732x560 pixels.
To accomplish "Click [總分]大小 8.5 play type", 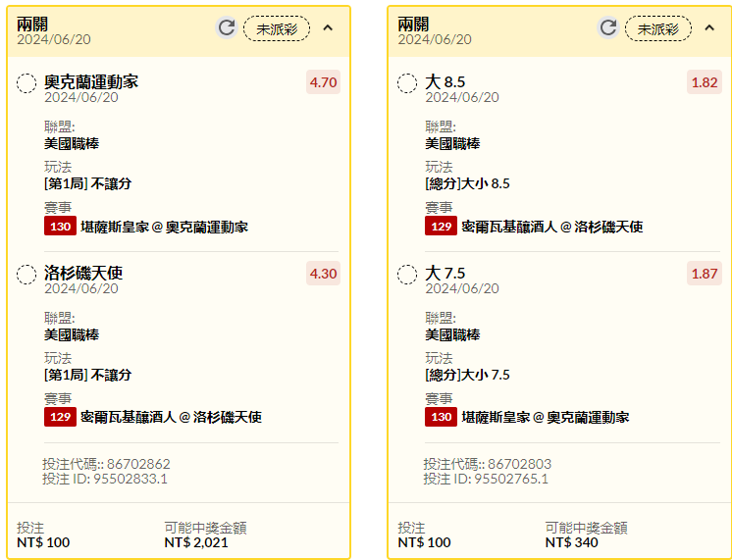I will [467, 183].
